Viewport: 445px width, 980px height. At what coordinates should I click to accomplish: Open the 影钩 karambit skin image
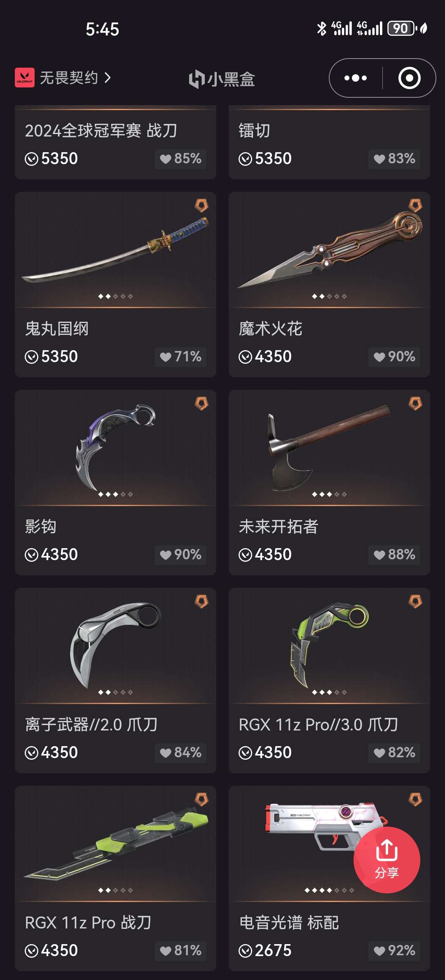pyautogui.click(x=115, y=448)
